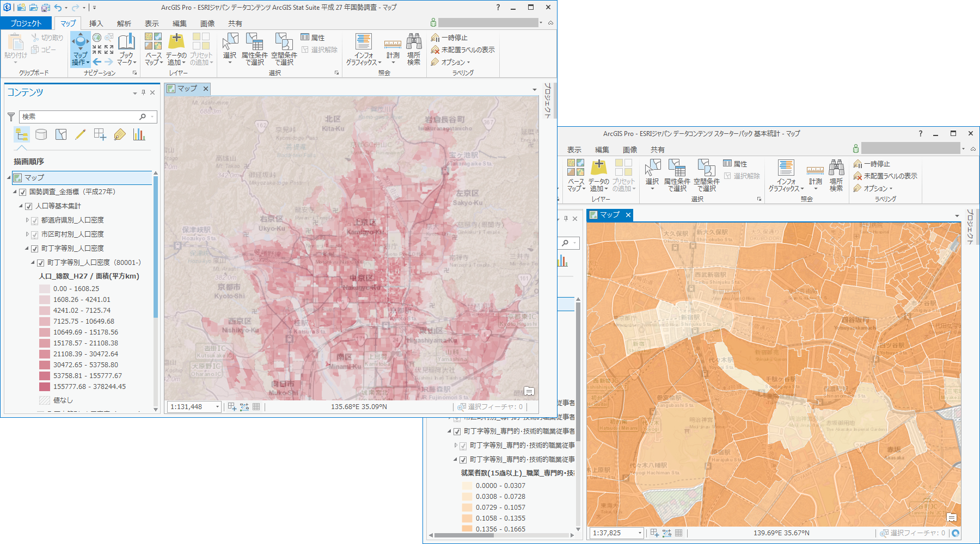Go to previous extent arrow in left window
Image resolution: width=980 pixels, height=544 pixels.
point(97,61)
